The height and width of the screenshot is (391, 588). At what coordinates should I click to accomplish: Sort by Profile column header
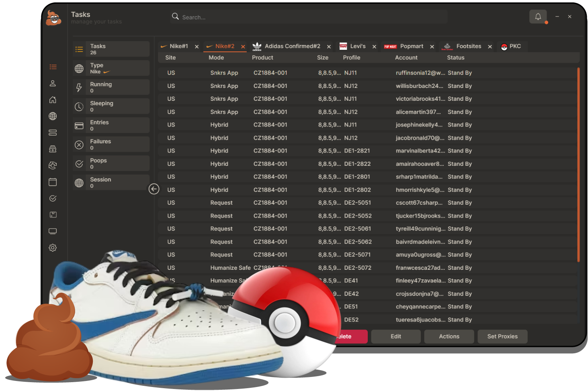click(352, 57)
